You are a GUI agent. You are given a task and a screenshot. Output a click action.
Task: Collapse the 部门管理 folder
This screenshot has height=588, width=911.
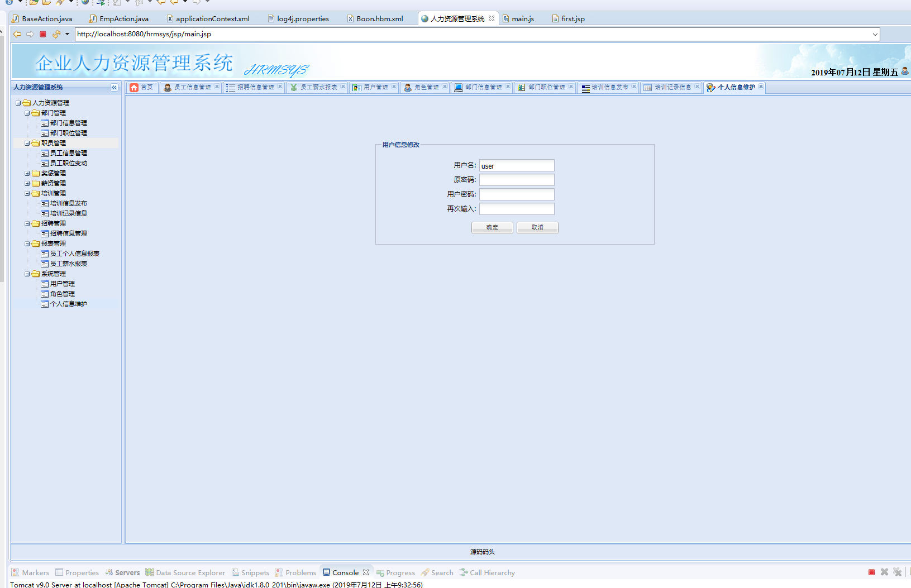(x=27, y=113)
